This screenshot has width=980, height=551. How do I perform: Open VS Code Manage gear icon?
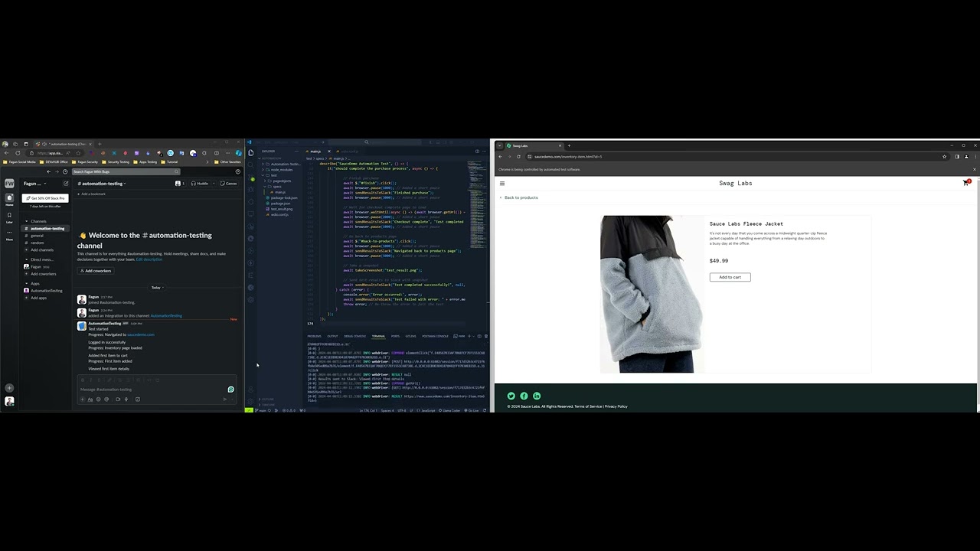[x=251, y=401]
